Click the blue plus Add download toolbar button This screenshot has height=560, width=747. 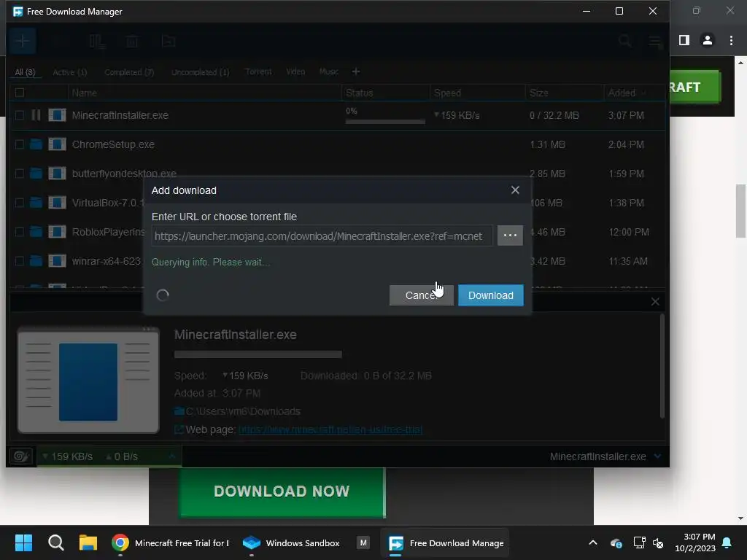(23, 42)
